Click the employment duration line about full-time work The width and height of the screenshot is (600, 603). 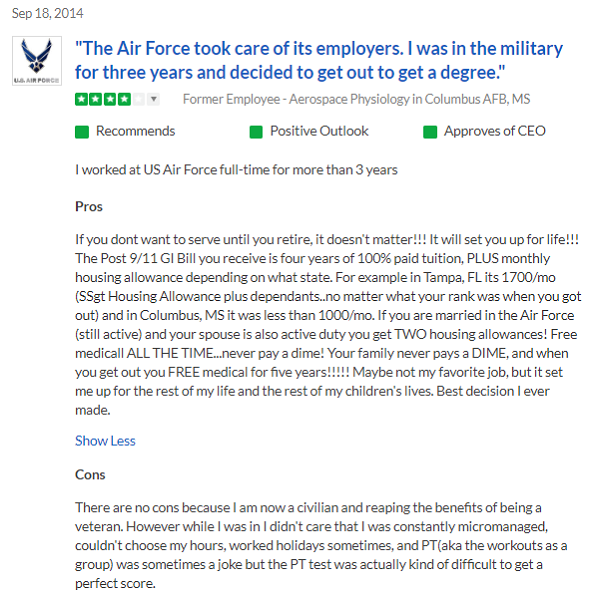236,169
